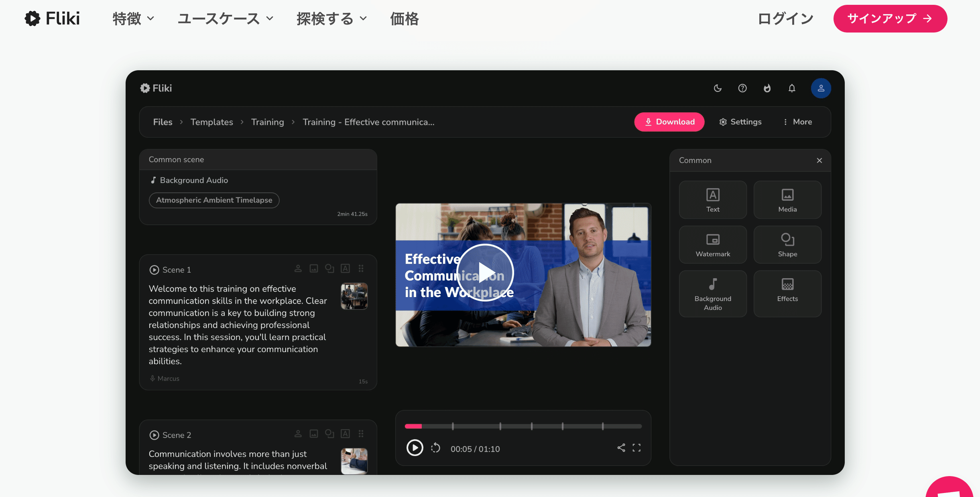Toggle dark mode moon icon
Viewport: 980px width, 497px height.
tap(718, 88)
